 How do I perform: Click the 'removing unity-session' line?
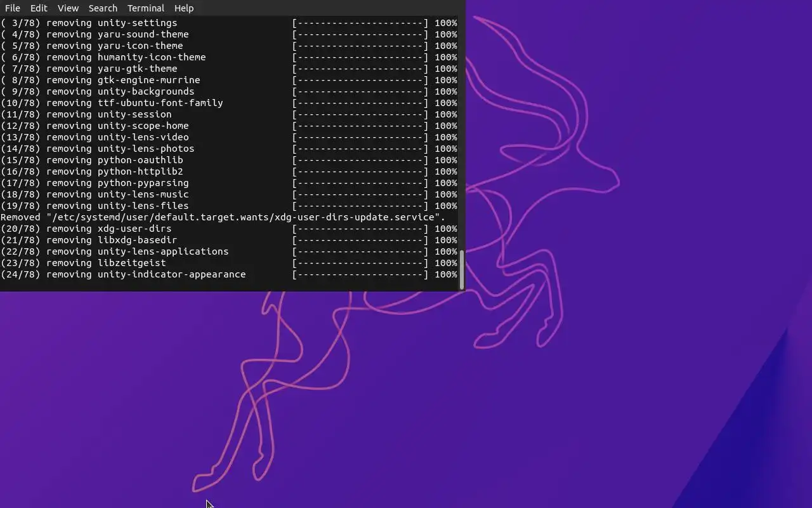point(228,114)
